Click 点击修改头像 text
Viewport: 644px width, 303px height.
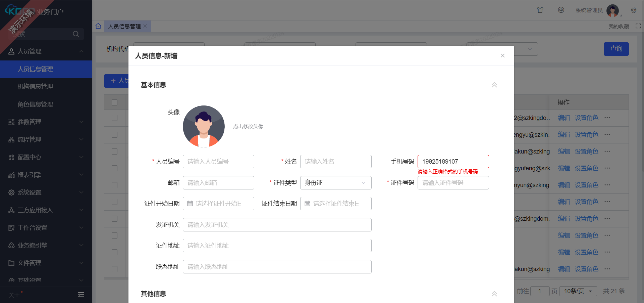(x=248, y=126)
